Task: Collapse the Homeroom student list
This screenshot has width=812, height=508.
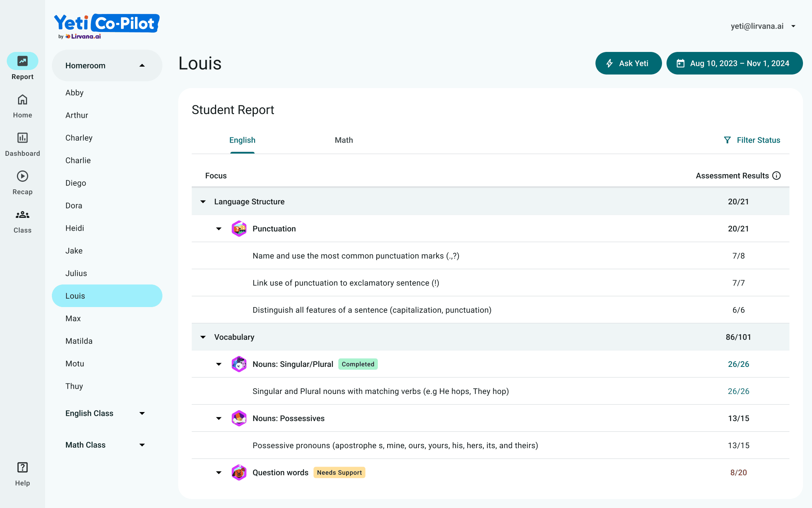Action: click(x=142, y=65)
